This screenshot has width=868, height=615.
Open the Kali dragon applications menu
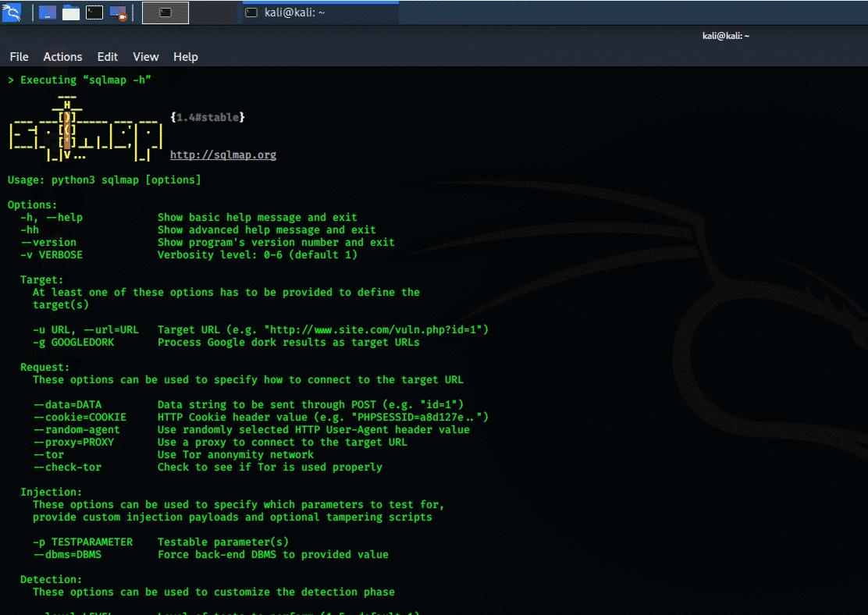[12, 12]
